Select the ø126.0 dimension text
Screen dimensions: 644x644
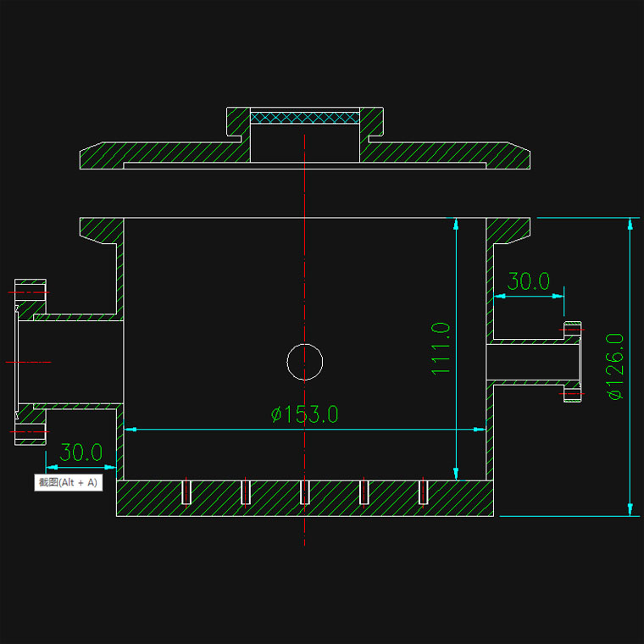pos(614,365)
